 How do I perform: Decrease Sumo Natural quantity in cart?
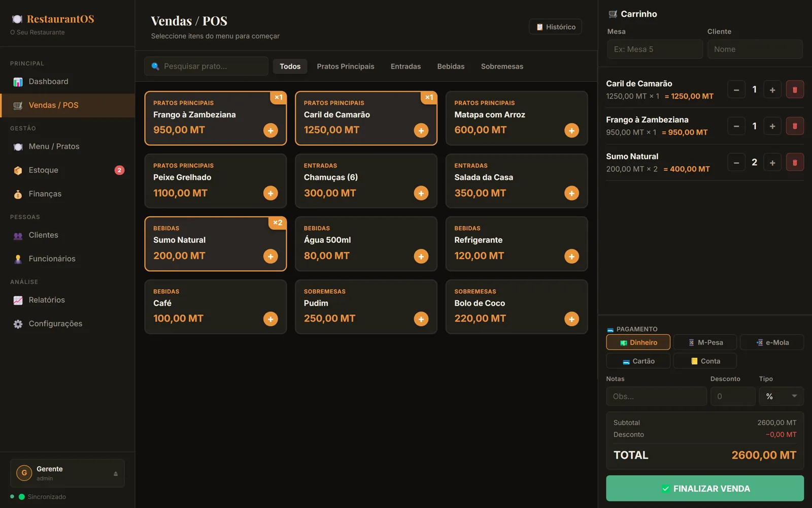[x=736, y=163]
